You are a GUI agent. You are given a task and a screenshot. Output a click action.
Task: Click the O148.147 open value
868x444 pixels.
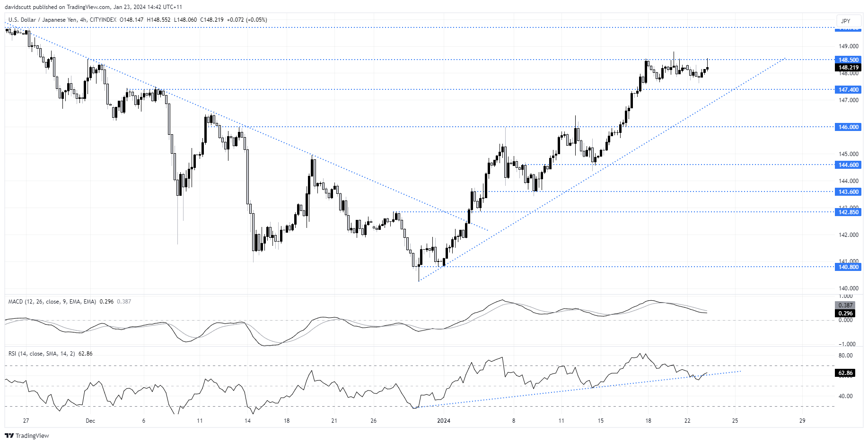pos(132,20)
